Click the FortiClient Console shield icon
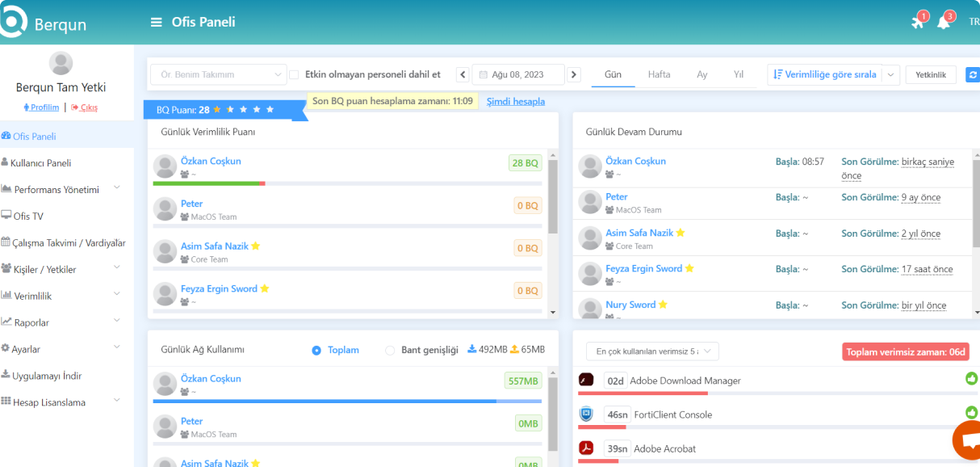Image resolution: width=980 pixels, height=467 pixels. tap(587, 414)
